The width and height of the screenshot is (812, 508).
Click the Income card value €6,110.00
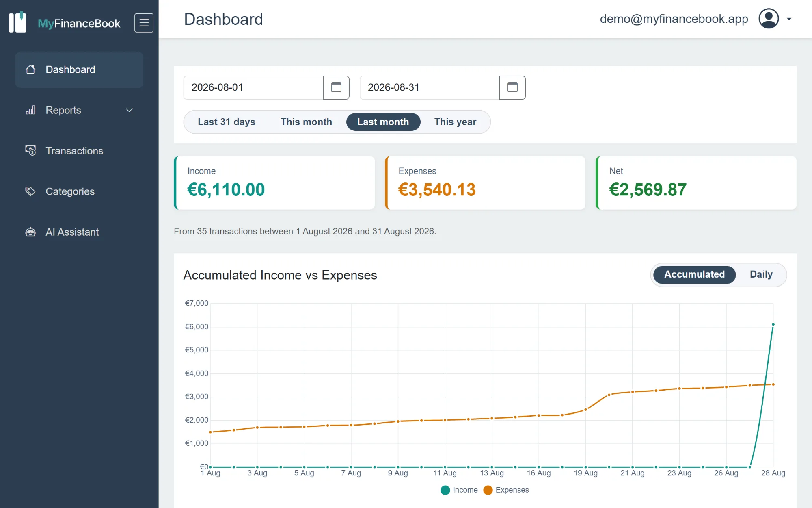[226, 190]
